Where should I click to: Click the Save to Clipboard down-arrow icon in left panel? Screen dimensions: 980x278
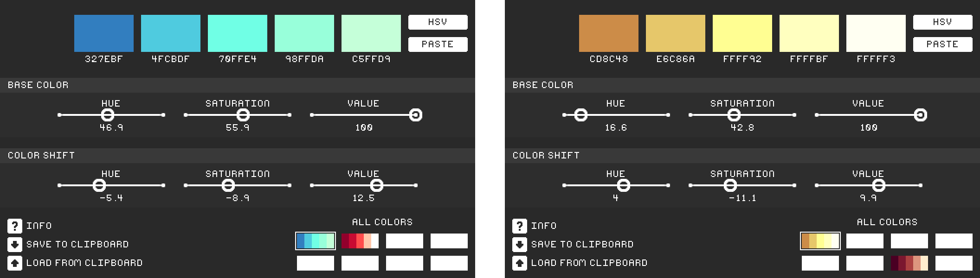pos(15,244)
